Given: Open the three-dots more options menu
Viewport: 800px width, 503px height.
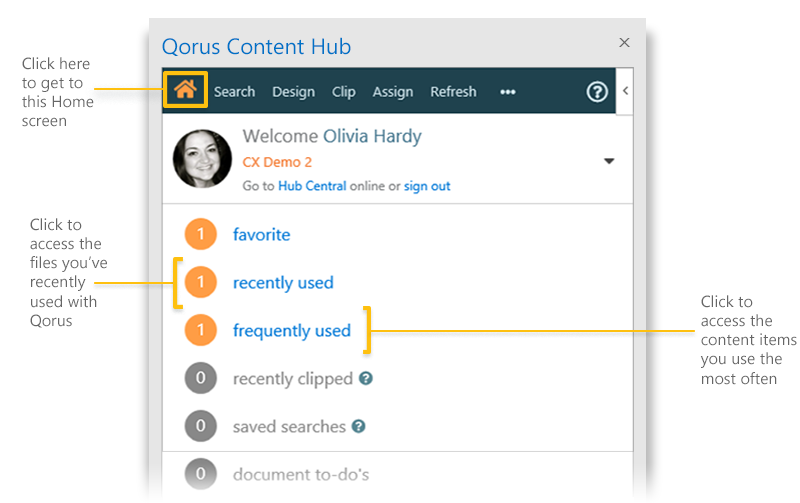Looking at the screenshot, I should click(508, 92).
